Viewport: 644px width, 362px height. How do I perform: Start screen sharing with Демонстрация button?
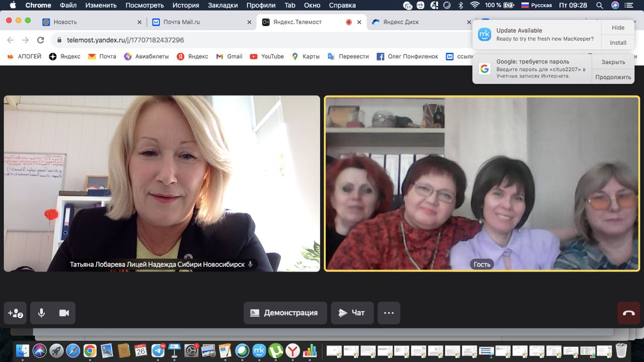click(x=285, y=313)
